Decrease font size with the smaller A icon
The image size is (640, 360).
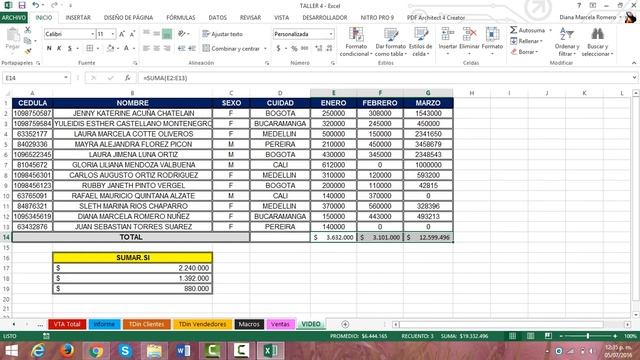tap(132, 34)
